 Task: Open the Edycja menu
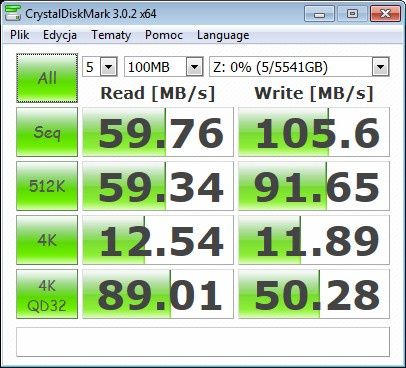click(60, 35)
